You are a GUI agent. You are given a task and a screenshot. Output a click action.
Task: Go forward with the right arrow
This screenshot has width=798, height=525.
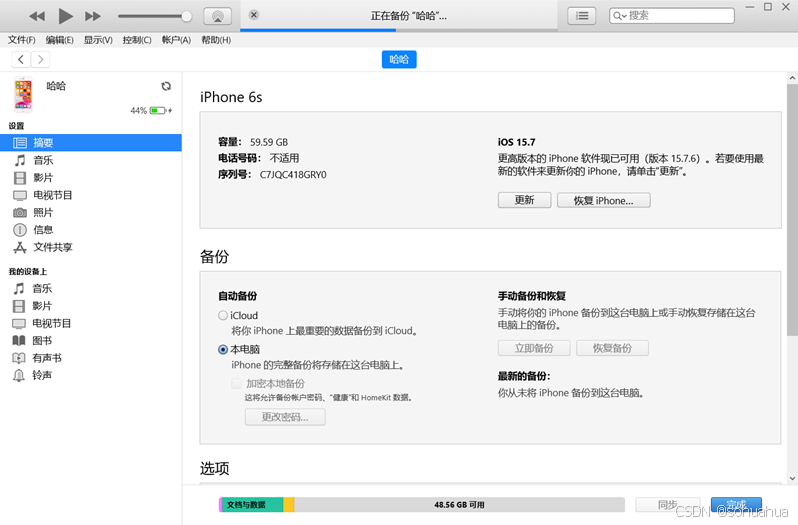click(x=41, y=60)
